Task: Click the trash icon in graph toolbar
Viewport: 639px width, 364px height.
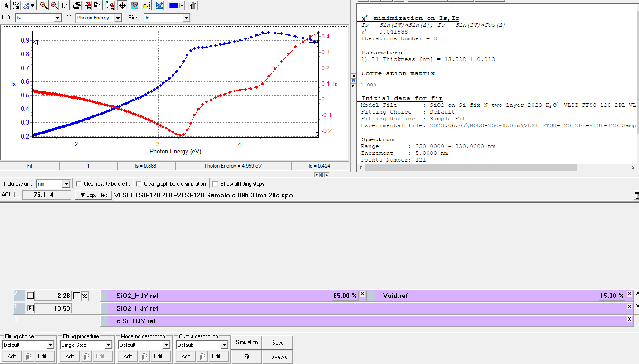Action: tap(193, 5)
